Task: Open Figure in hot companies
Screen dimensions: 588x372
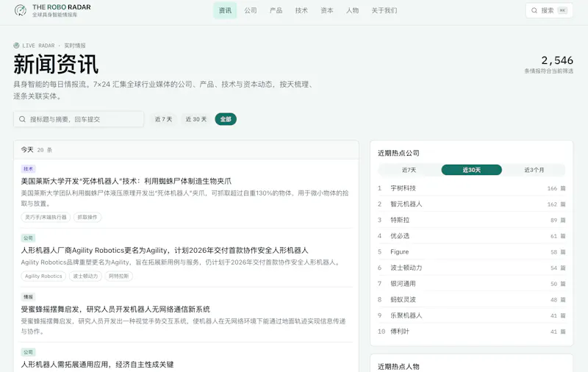Action: coord(472,252)
